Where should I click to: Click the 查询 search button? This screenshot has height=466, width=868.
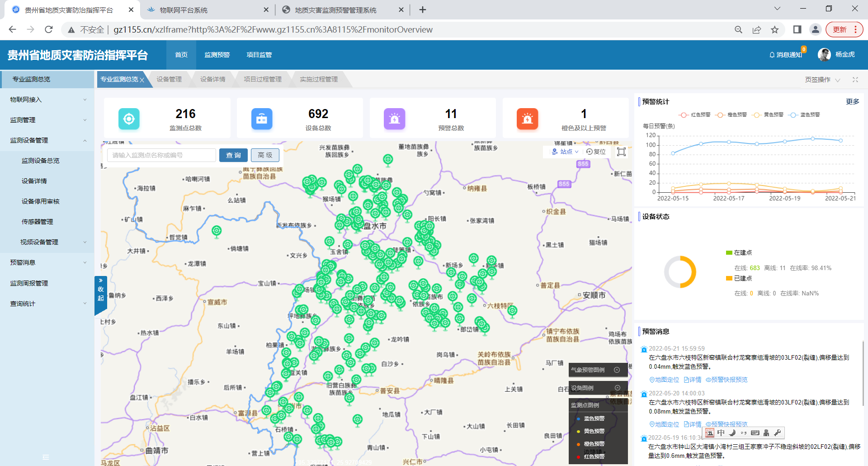click(233, 155)
